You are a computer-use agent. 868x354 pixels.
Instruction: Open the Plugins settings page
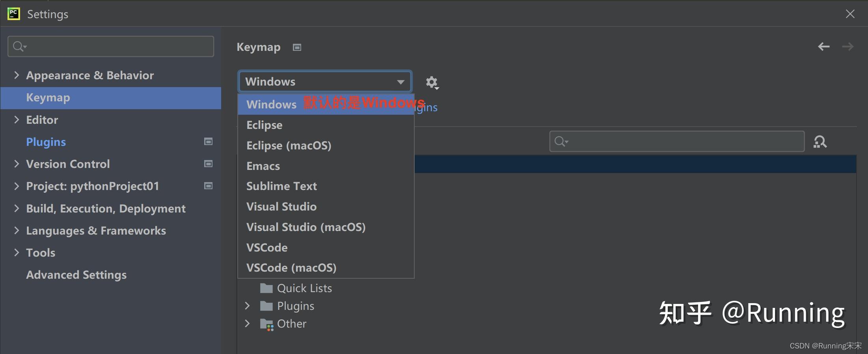46,142
